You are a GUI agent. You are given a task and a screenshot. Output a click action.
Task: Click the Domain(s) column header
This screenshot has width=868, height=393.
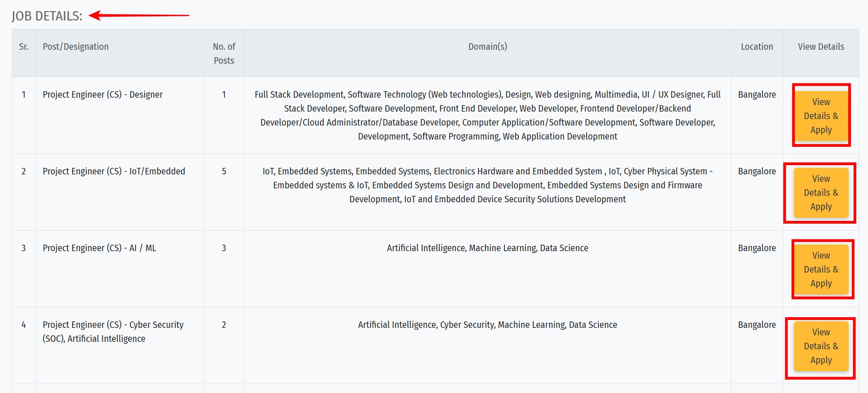click(x=487, y=47)
